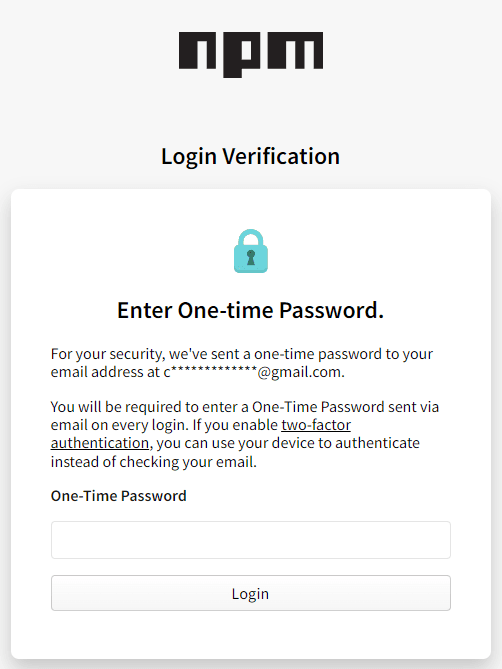The image size is (502, 669).
Task: Click the underlined word 'authentication'
Action: pos(100,443)
